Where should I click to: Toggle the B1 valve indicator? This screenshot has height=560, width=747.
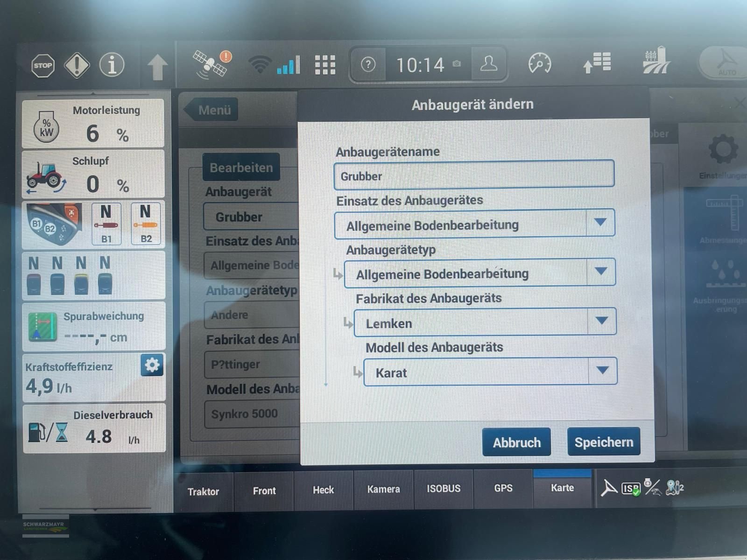click(106, 224)
